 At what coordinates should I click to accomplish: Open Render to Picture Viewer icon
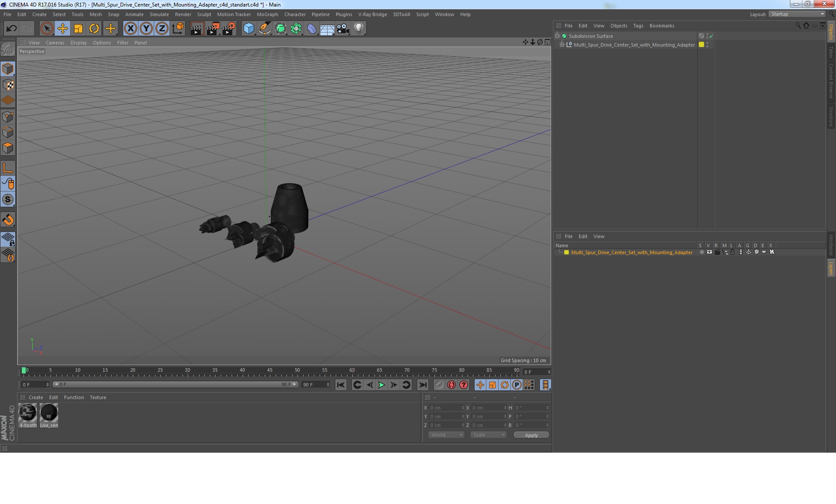(213, 29)
